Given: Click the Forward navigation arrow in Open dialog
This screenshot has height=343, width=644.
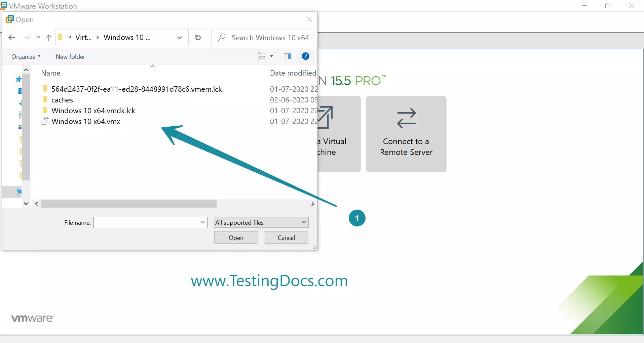Looking at the screenshot, I should pyautogui.click(x=27, y=38).
